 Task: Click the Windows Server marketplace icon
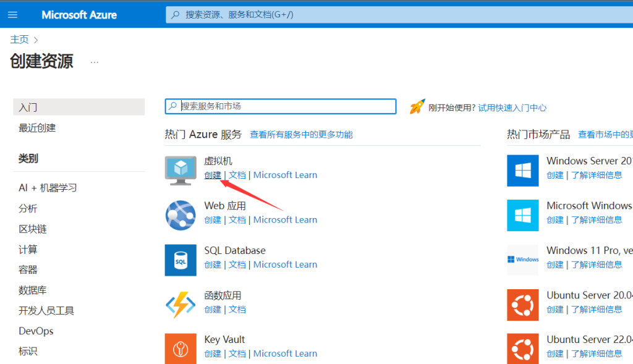522,170
